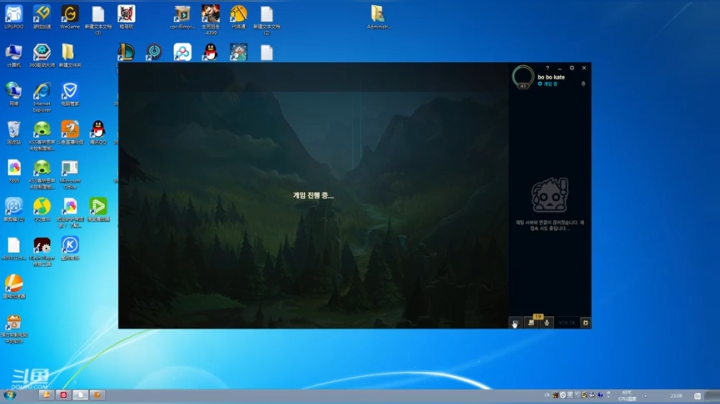Click the summoner name bo bo kate

click(551, 77)
